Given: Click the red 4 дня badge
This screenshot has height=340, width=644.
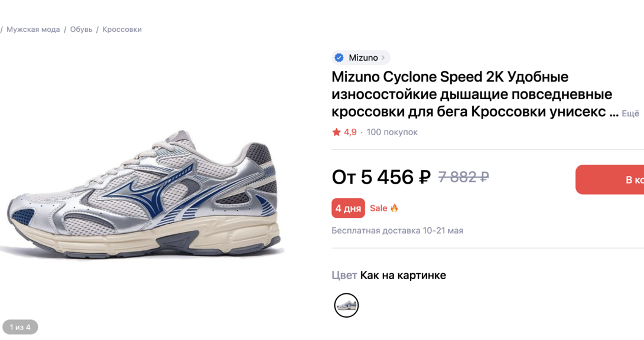Looking at the screenshot, I should coord(348,208).
